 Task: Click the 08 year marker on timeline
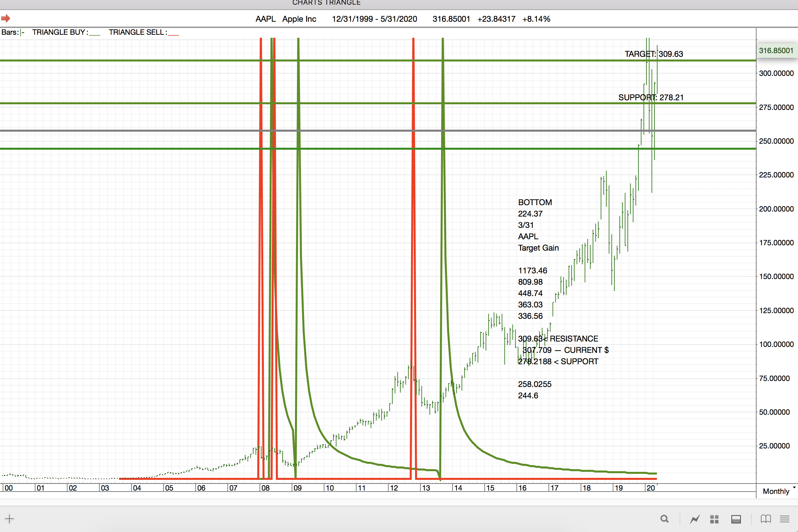pos(265,488)
